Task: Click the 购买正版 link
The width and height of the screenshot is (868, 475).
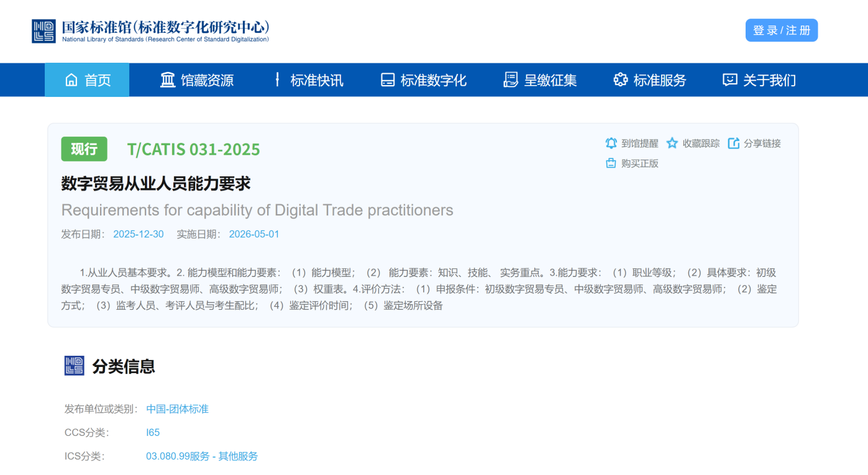Action: [x=640, y=163]
